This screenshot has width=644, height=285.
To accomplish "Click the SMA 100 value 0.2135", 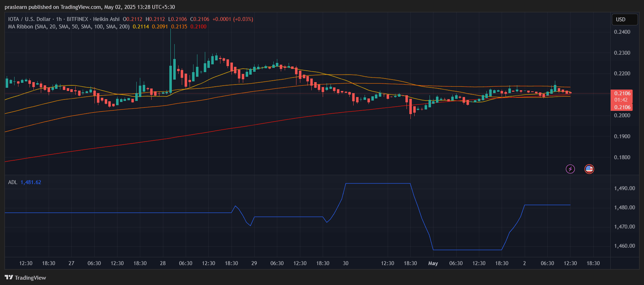I will 179,27.
